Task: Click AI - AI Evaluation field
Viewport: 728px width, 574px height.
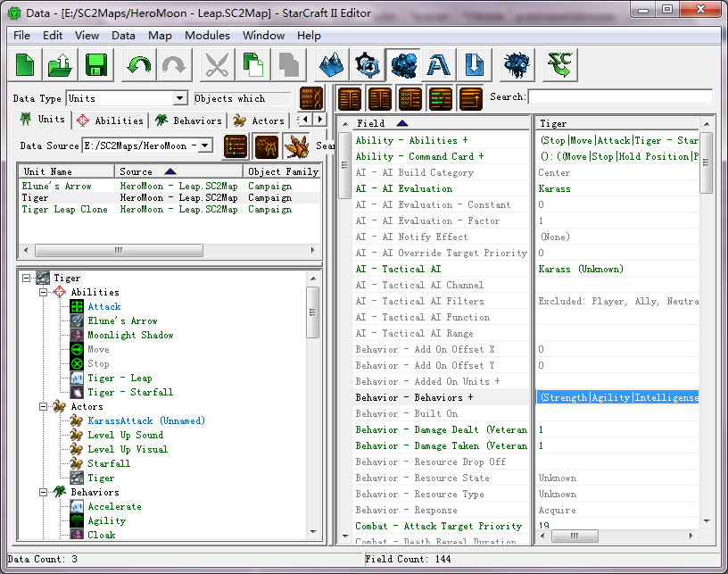Action: pyautogui.click(x=440, y=188)
